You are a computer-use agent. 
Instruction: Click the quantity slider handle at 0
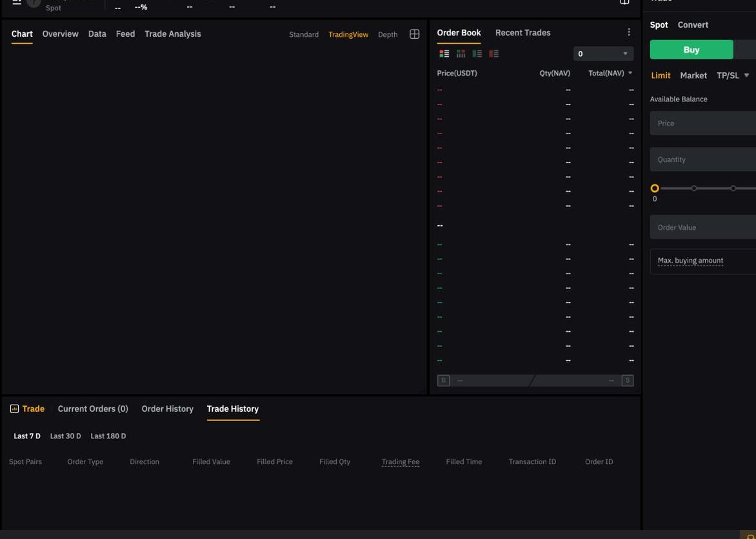[x=654, y=188]
